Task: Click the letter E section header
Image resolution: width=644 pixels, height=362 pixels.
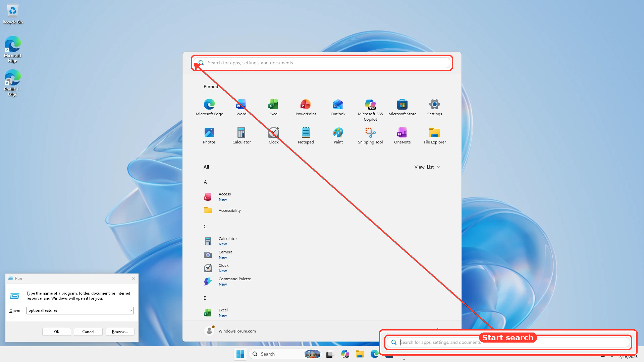Action: [x=205, y=298]
